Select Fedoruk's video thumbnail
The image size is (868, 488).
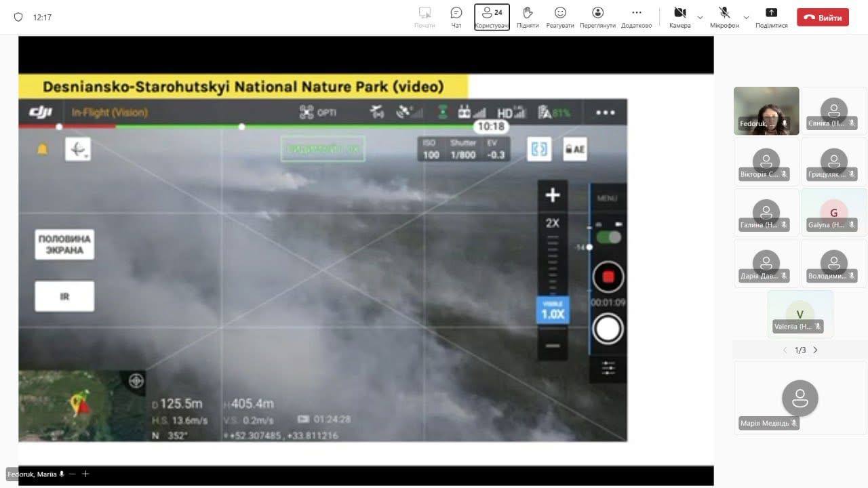[766, 110]
